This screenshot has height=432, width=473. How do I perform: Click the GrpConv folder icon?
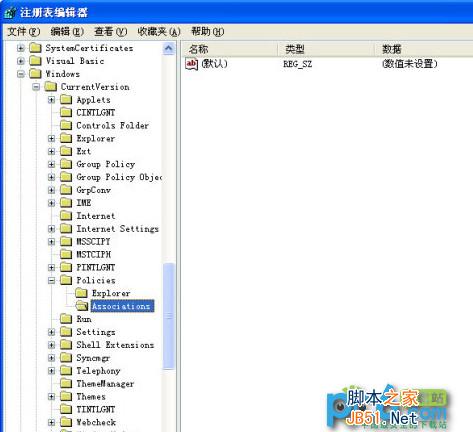coord(66,190)
